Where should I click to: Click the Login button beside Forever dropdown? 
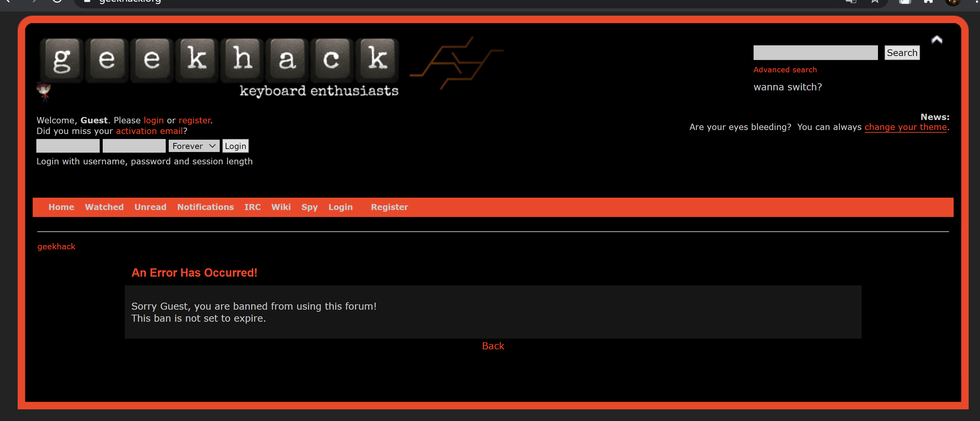pyautogui.click(x=235, y=146)
